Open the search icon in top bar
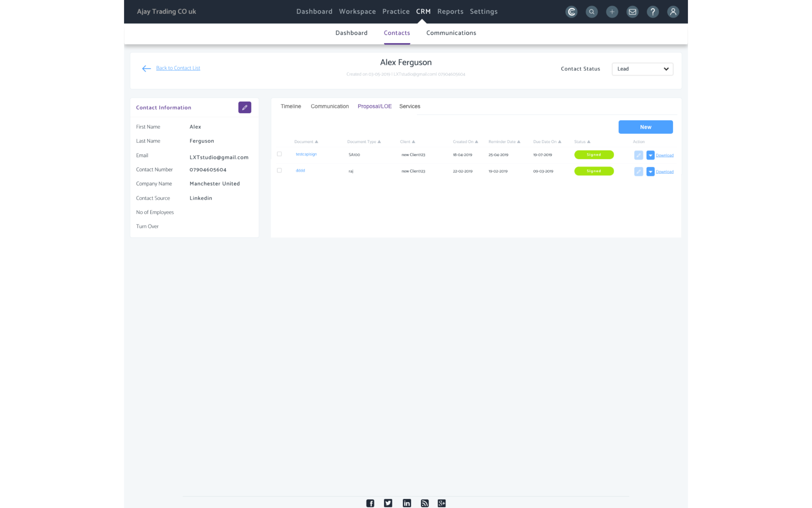Screen dimensions: 812x508 point(591,12)
